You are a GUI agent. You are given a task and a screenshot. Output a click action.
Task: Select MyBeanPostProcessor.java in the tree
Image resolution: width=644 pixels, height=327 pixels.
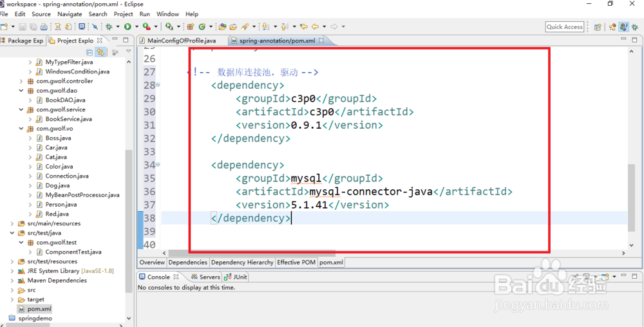[82, 195]
